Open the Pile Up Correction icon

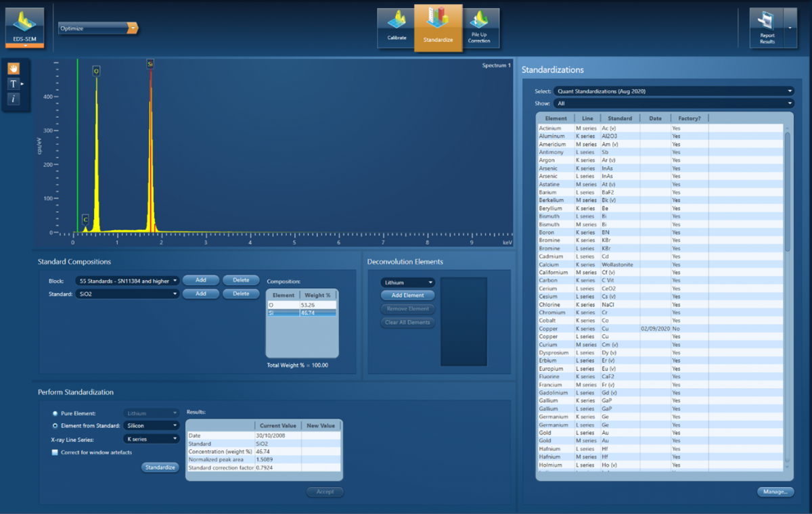[x=479, y=28]
